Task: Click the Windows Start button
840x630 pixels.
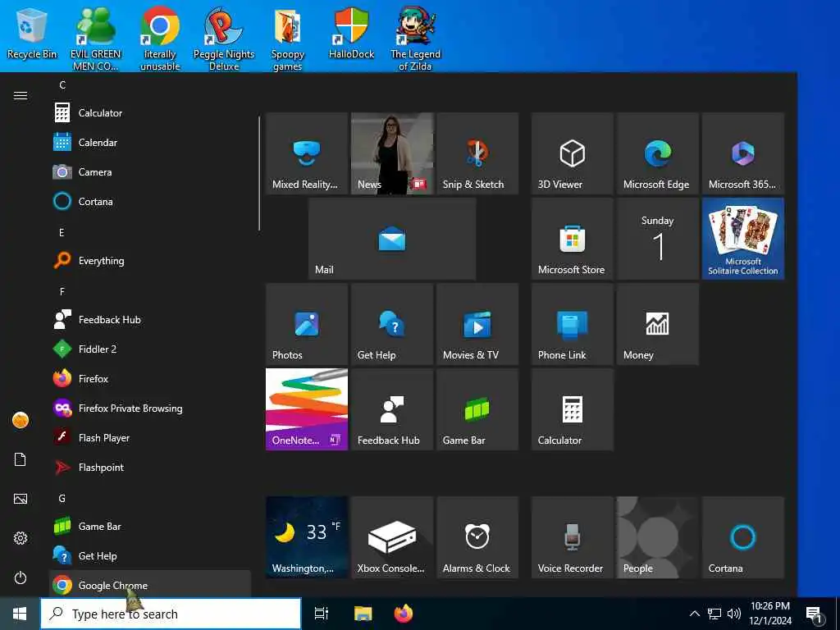Action: click(x=20, y=614)
